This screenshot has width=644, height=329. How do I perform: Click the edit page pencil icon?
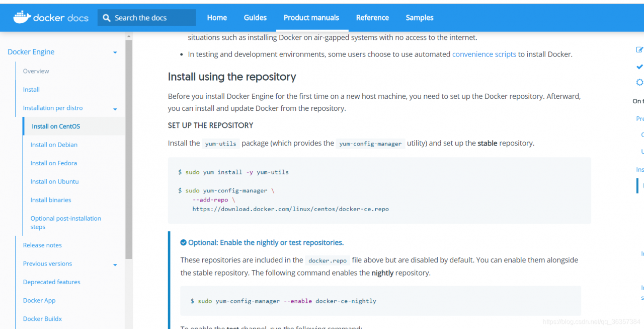coord(639,49)
